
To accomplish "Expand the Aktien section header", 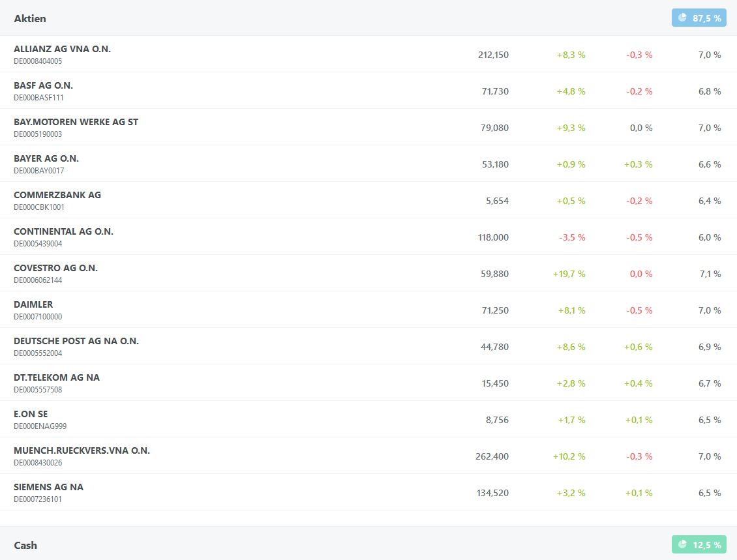I will point(30,18).
